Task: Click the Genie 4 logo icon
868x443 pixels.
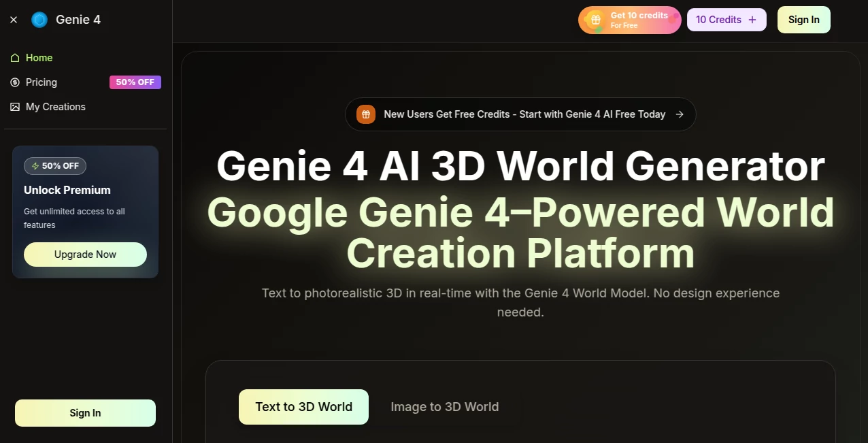Action: (39, 20)
